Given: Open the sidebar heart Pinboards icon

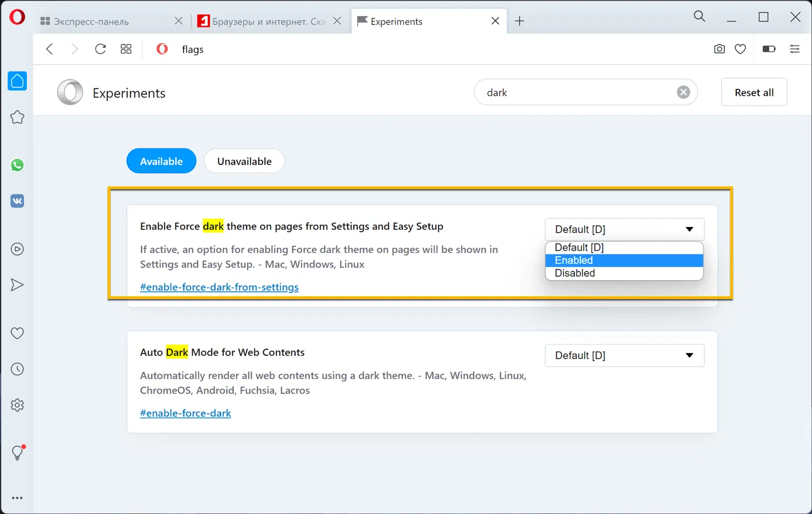Looking at the screenshot, I should coord(17,333).
